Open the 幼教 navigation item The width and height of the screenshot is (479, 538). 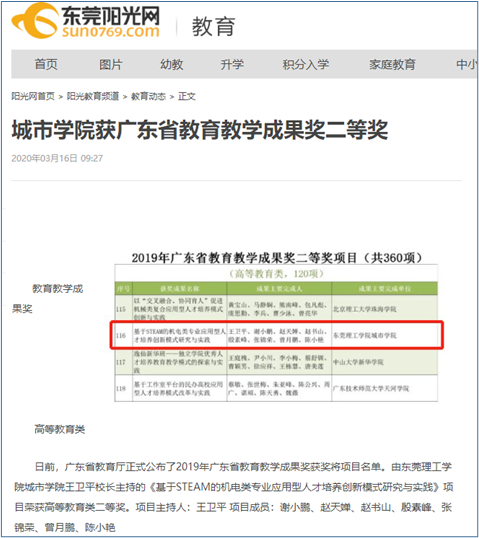click(172, 64)
